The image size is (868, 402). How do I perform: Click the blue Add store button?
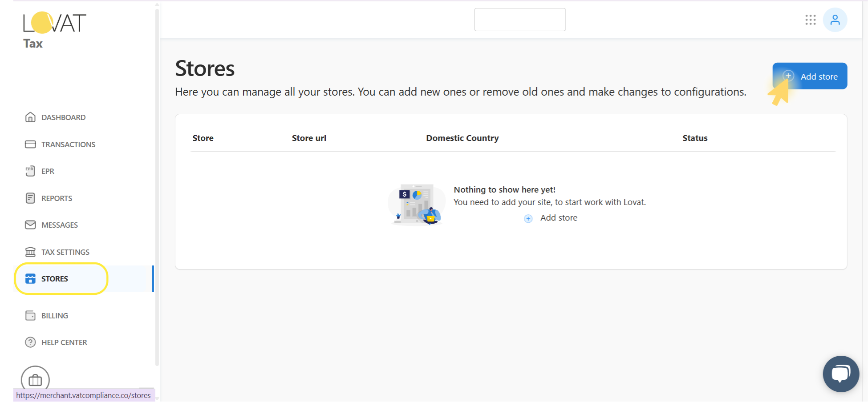[x=810, y=76]
